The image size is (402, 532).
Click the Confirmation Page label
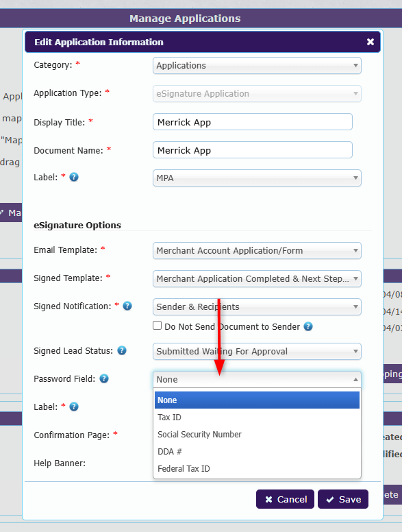[71, 435]
